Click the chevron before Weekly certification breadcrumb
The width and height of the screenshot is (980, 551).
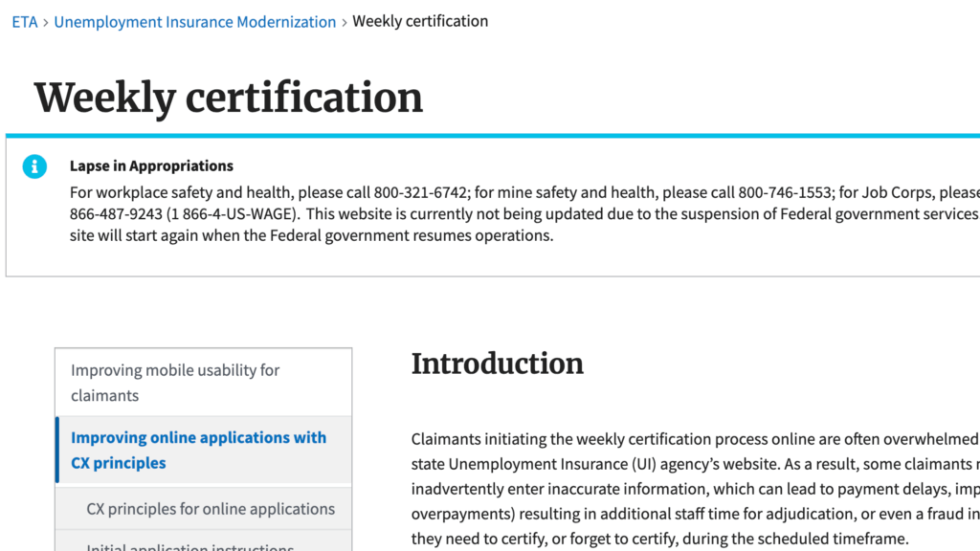click(x=345, y=22)
